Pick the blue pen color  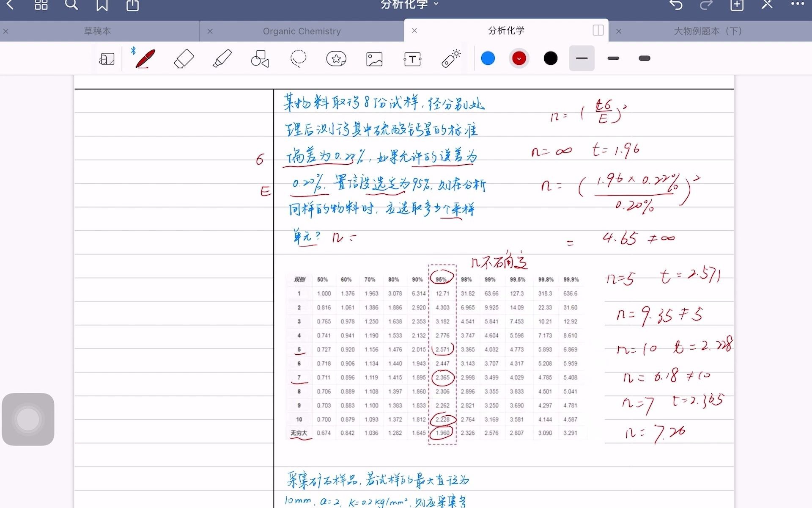click(488, 58)
